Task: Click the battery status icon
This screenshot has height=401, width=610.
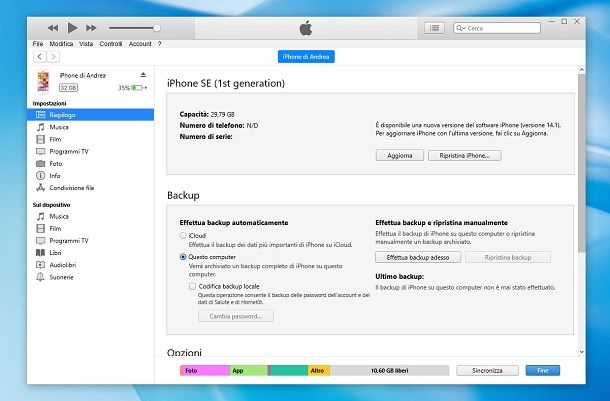Action: click(x=137, y=88)
